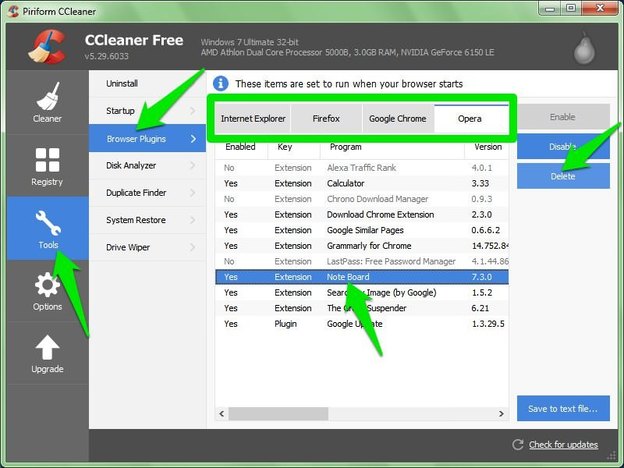Open the Registry section icon
The height and width of the screenshot is (468, 624).
pos(46,160)
